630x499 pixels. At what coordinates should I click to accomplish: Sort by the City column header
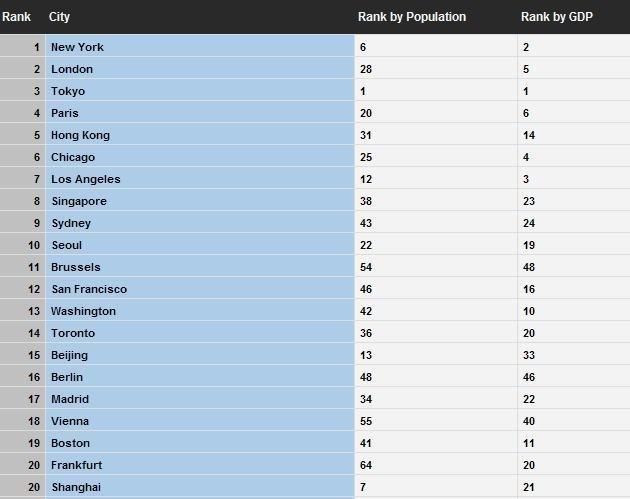coord(59,17)
